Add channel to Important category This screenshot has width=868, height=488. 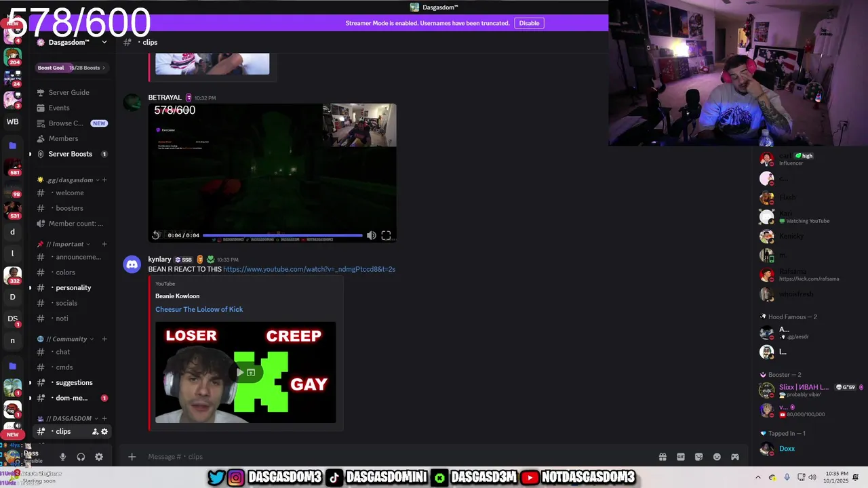pyautogui.click(x=104, y=244)
